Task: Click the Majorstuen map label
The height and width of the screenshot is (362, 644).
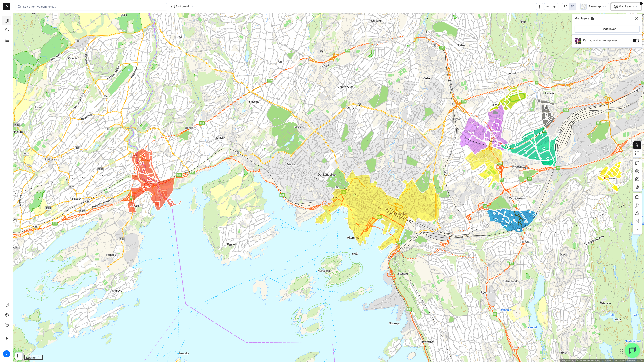Action: click(301, 127)
